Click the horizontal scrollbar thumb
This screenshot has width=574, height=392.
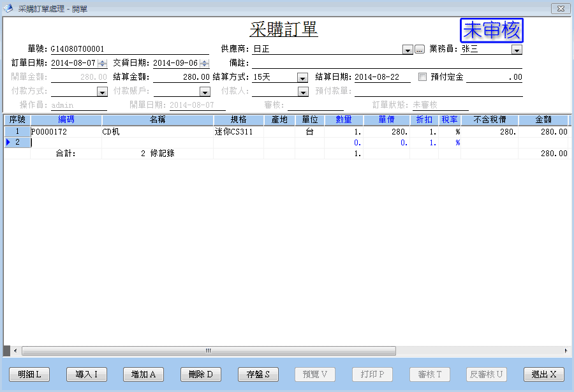click(x=209, y=351)
